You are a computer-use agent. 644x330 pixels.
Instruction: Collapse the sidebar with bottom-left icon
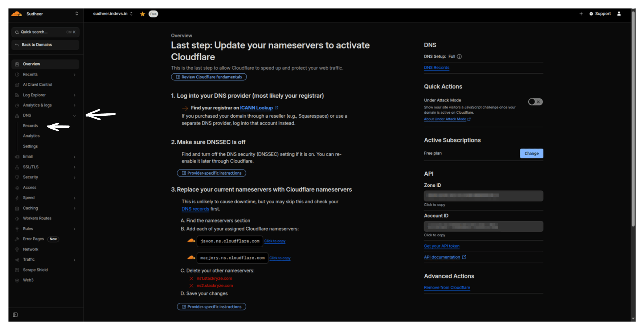click(x=16, y=315)
